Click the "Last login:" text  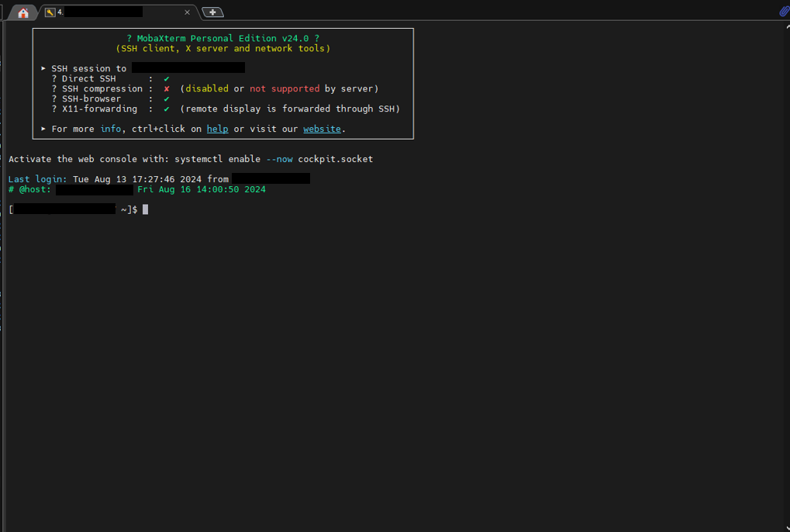click(37, 179)
